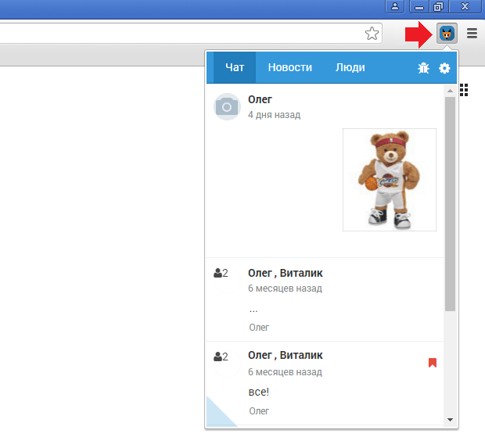Click the '...' message preview

(253, 310)
